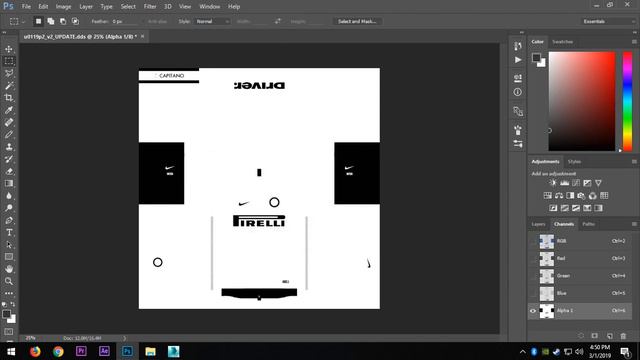The height and width of the screenshot is (360, 640).
Task: Show the RGB composite channel
Action: point(533,241)
